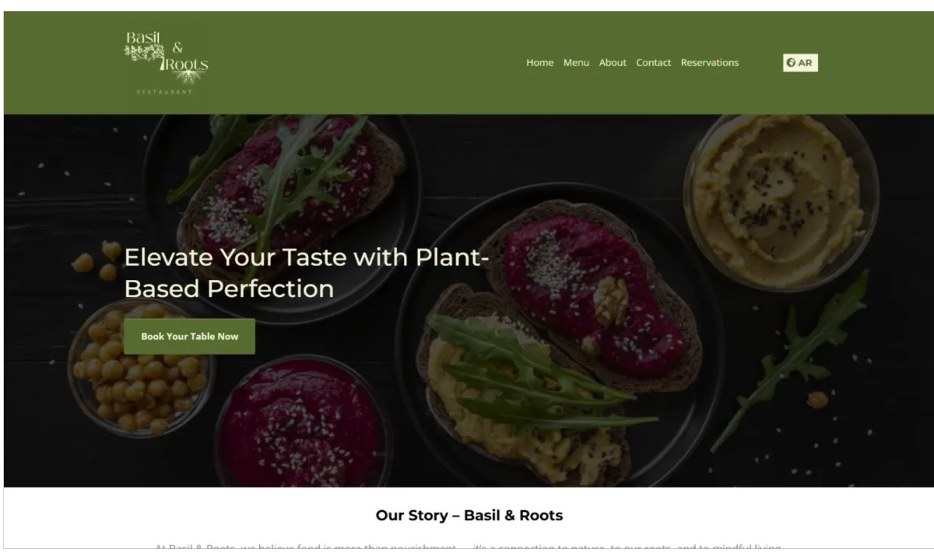This screenshot has height=560, width=934.
Task: Navigate to Reservations in the header
Action: pos(710,63)
